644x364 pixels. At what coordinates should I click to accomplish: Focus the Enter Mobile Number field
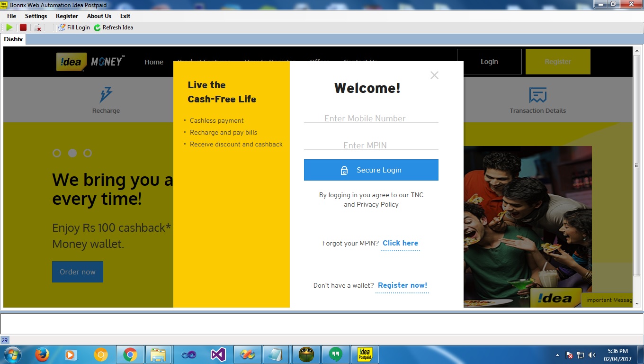pyautogui.click(x=371, y=118)
